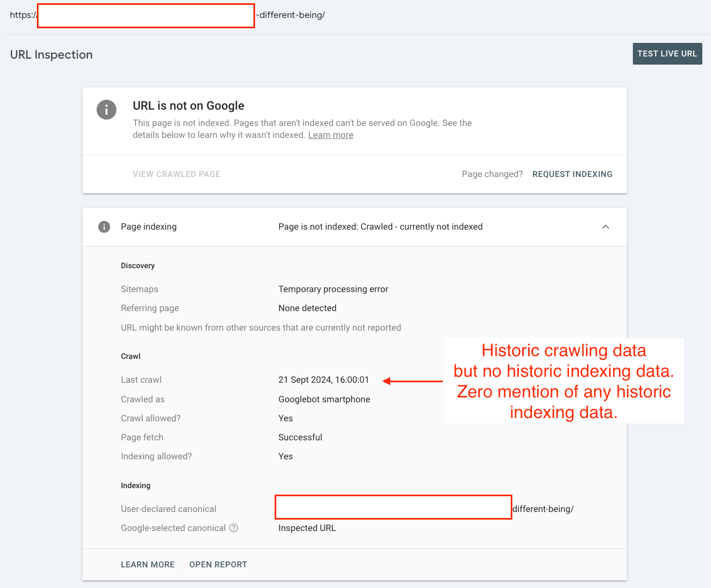
Task: Click the Test Live URL button
Action: click(x=667, y=54)
